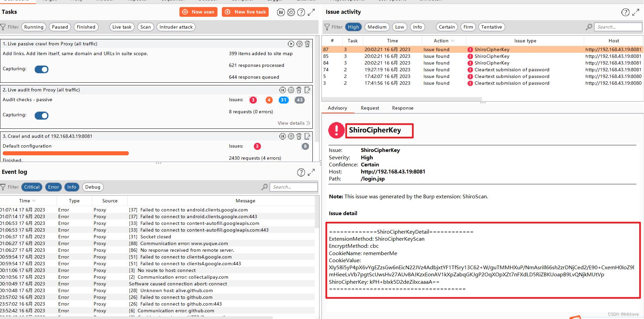Start a New scan
This screenshot has width=644, height=319.
[198, 12]
